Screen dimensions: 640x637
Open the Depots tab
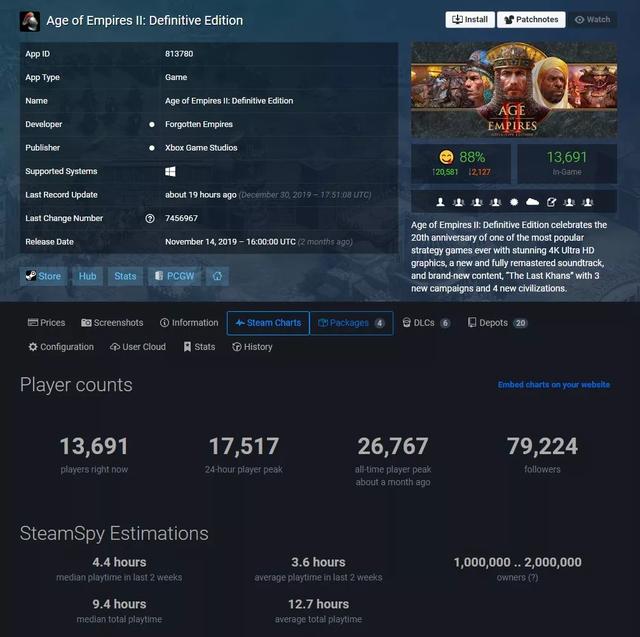(x=498, y=323)
